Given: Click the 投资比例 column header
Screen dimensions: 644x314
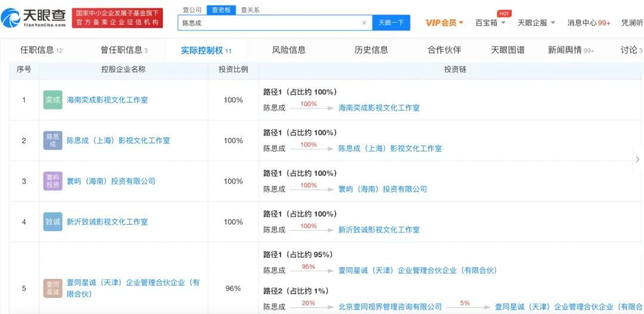Looking at the screenshot, I should click(233, 70).
